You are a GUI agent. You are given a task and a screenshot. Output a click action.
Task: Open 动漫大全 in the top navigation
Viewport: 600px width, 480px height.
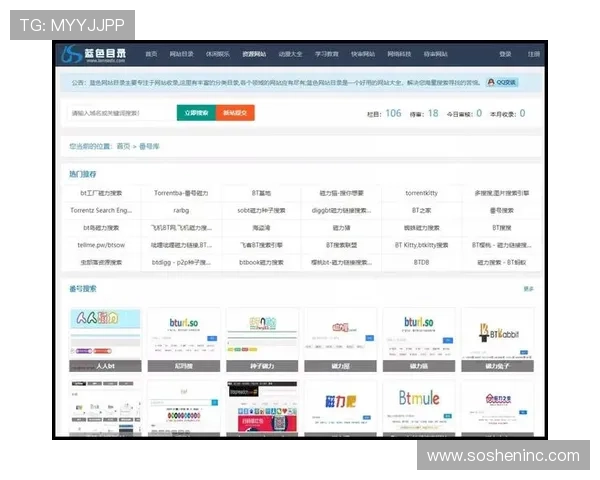[290, 54]
